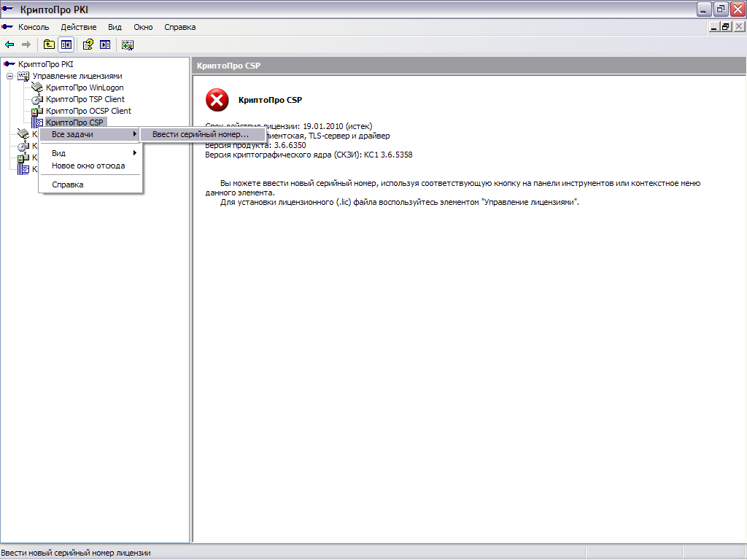This screenshot has height=560, width=747.
Task: Close the КриптоПро PKI main window
Action: click(738, 9)
